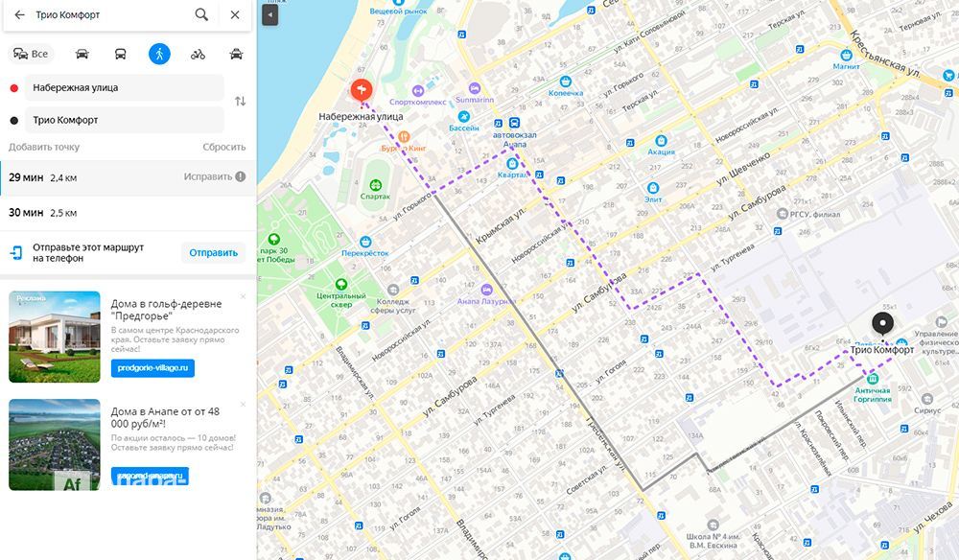Screen dimensions: 959x560
Task: Click the black destination pin Трио Комфорт
Action: point(882,323)
